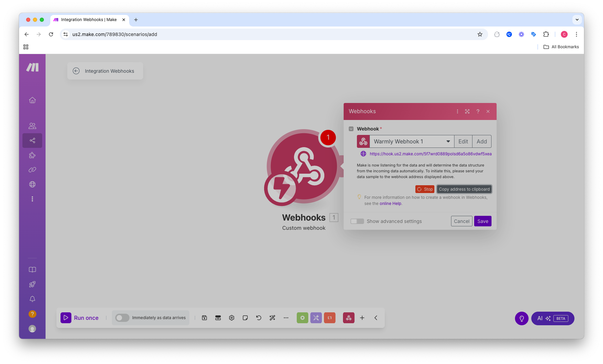
Task: Open the Webhooks globe icon in sidebar
Action: point(32,184)
